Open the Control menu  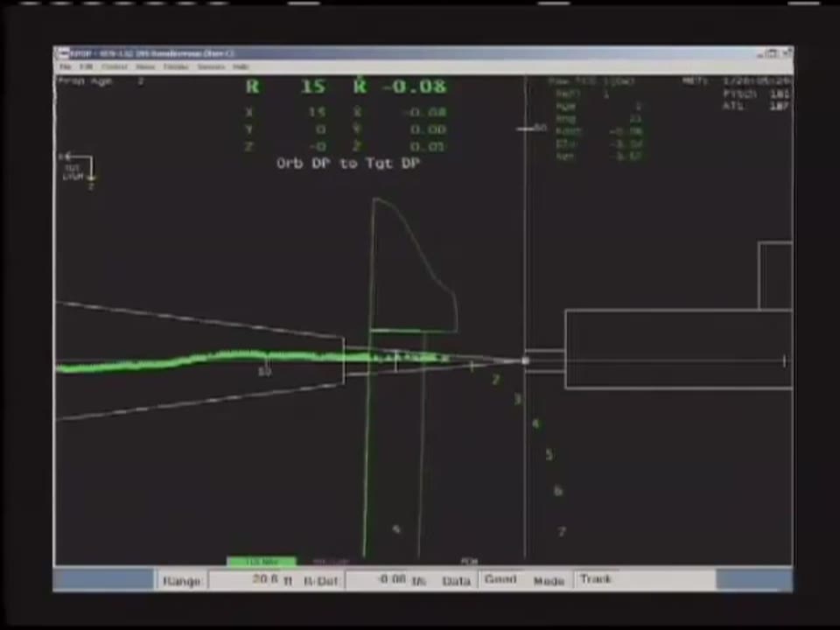coord(115,67)
